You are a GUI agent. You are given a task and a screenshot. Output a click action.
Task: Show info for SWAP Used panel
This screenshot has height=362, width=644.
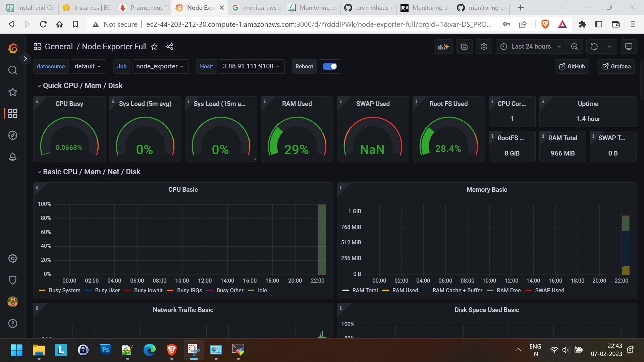[x=340, y=101]
